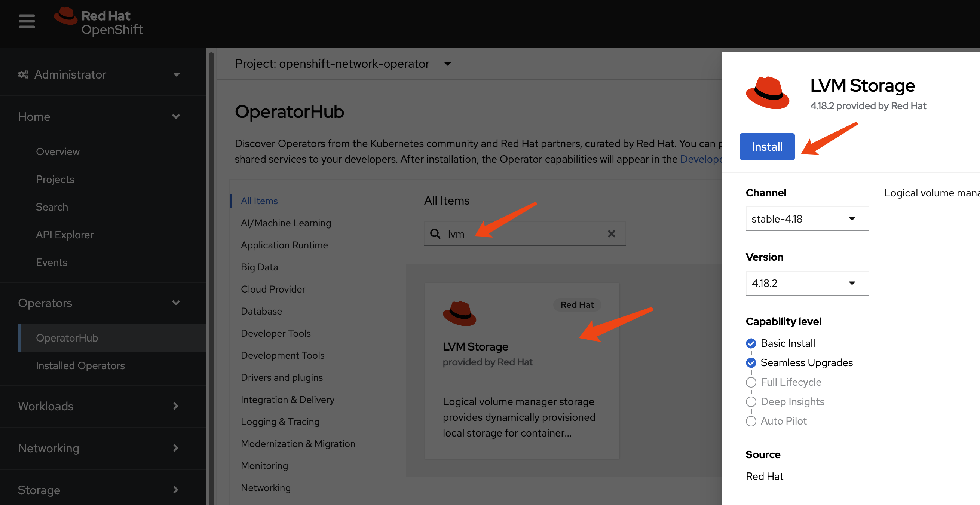This screenshot has height=505, width=980.
Task: Click the lvm filter search field
Action: [x=525, y=234]
